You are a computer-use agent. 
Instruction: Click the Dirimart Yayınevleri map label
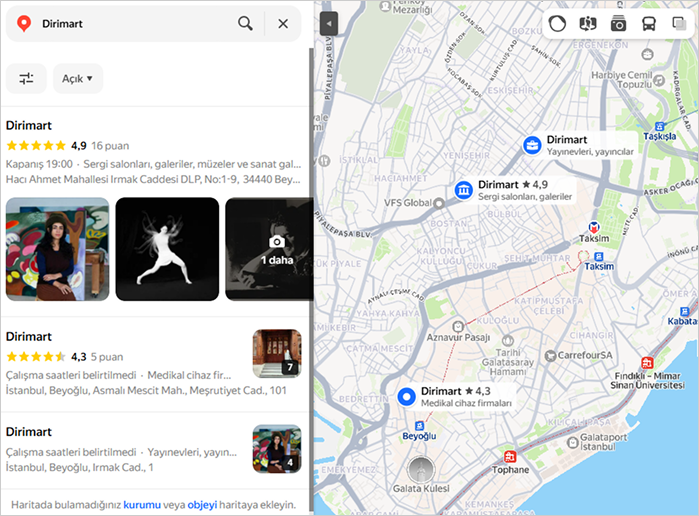590,145
